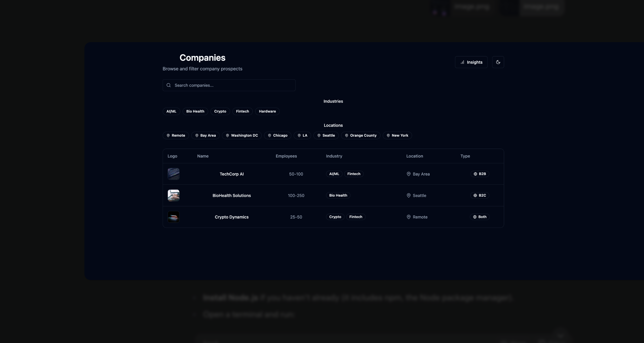The width and height of the screenshot is (644, 343).
Task: Filter locations by Remote chip
Action: pyautogui.click(x=175, y=135)
